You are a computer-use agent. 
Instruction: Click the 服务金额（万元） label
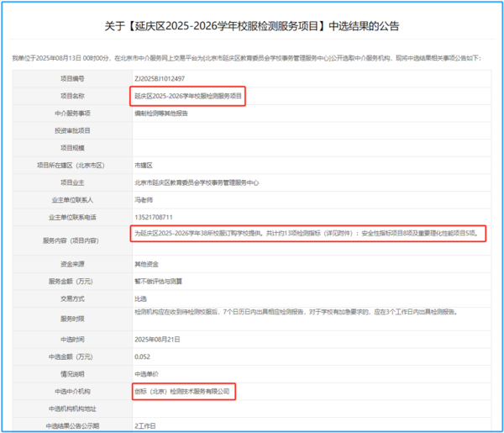[x=71, y=282]
